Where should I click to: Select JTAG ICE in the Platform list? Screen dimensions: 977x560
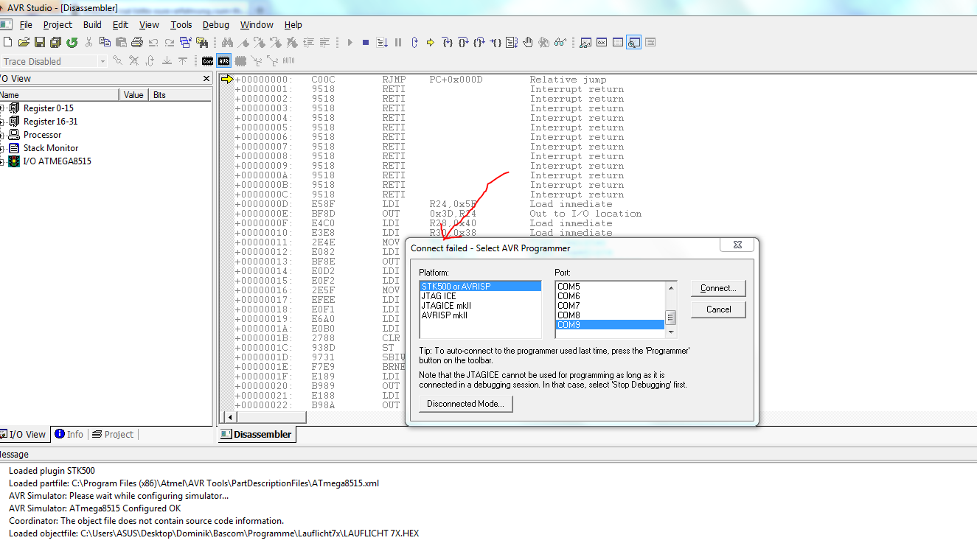point(480,296)
